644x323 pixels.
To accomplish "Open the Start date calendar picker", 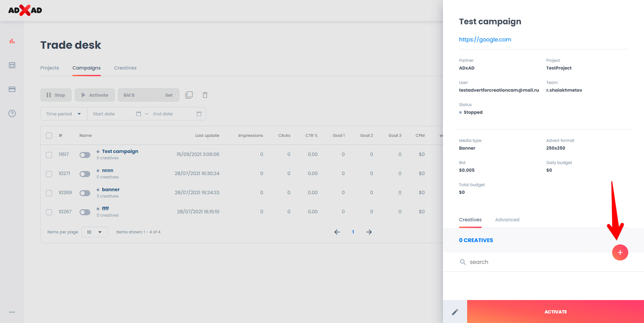I will coord(138,114).
